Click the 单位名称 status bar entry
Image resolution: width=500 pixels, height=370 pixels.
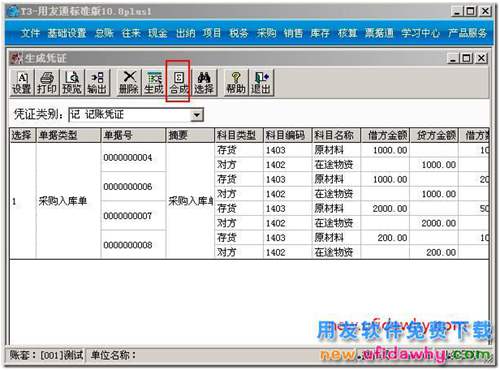pos(113,355)
